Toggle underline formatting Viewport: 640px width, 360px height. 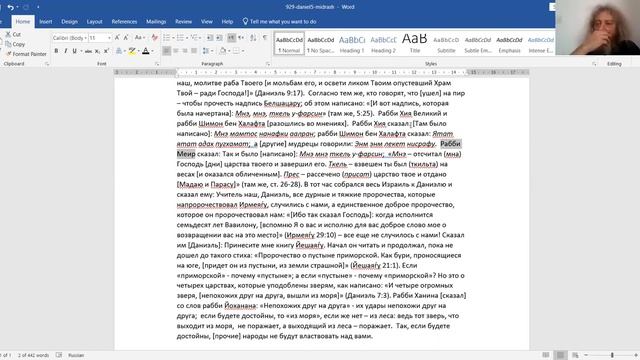click(x=74, y=51)
